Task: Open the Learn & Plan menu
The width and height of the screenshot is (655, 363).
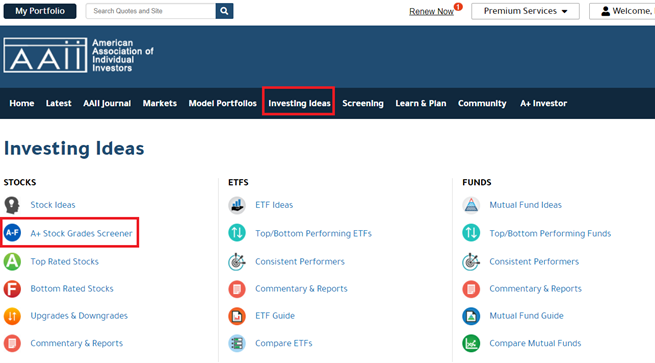Action: tap(421, 103)
